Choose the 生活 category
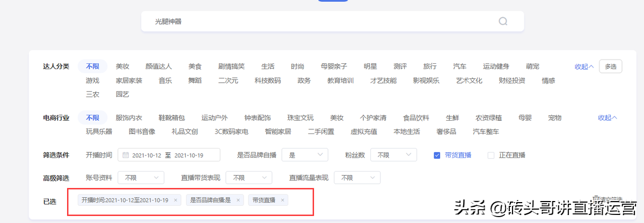This screenshot has height=223, width=644. click(x=268, y=66)
